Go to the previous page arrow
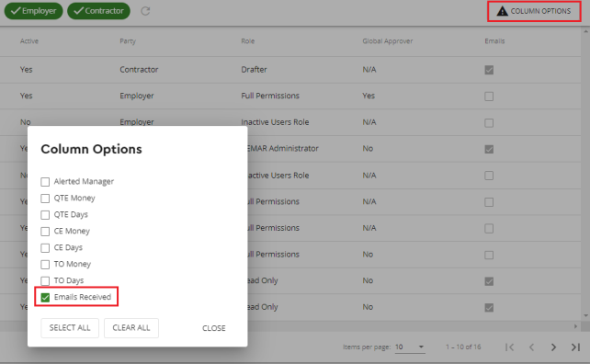Image resolution: width=590 pixels, height=364 pixels. coord(531,347)
